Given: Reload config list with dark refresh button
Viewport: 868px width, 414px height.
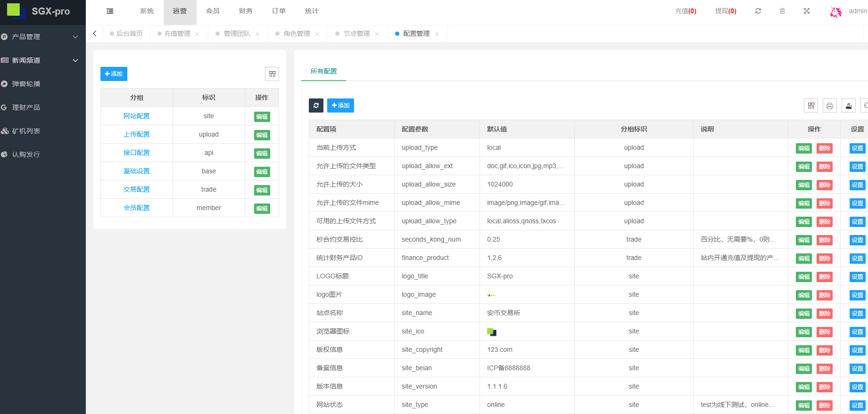Looking at the screenshot, I should [316, 106].
